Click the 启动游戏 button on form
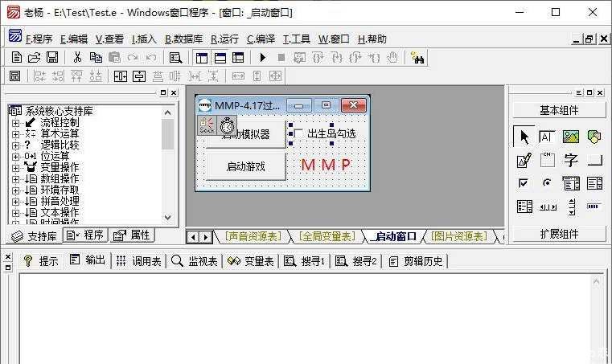This screenshot has width=612, height=364. (x=245, y=166)
